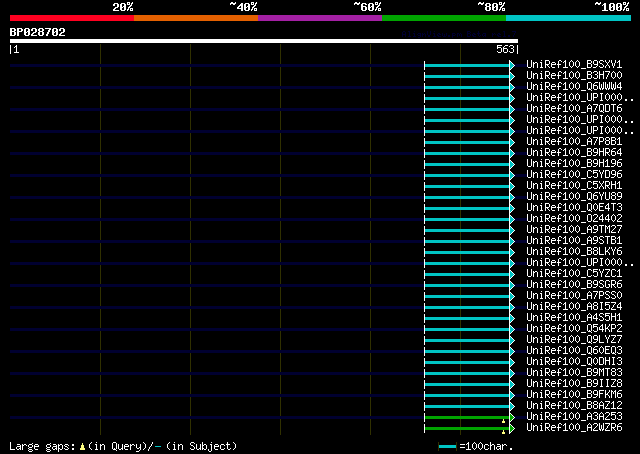Click the cyan alignment bar for B9SXV1

tap(467, 65)
